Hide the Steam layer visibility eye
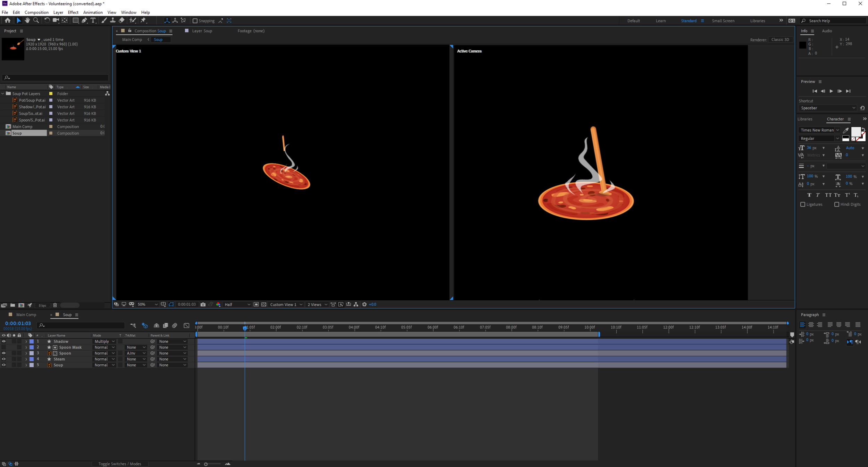The image size is (868, 467). click(4, 359)
